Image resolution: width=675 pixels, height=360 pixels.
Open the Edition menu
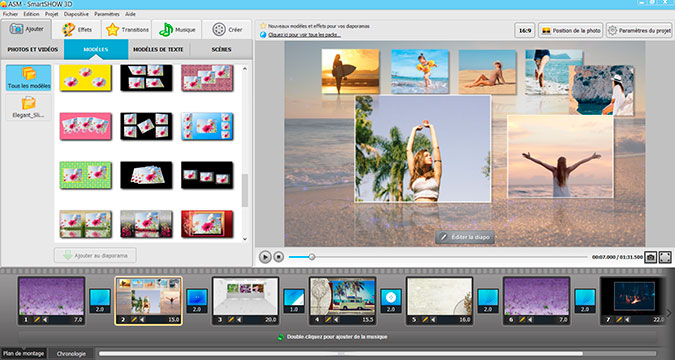[31, 14]
